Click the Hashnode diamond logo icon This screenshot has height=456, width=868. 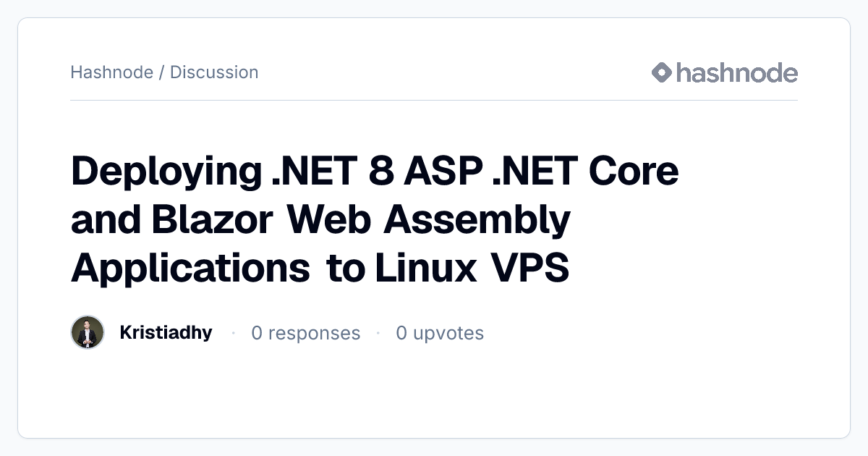(662, 72)
